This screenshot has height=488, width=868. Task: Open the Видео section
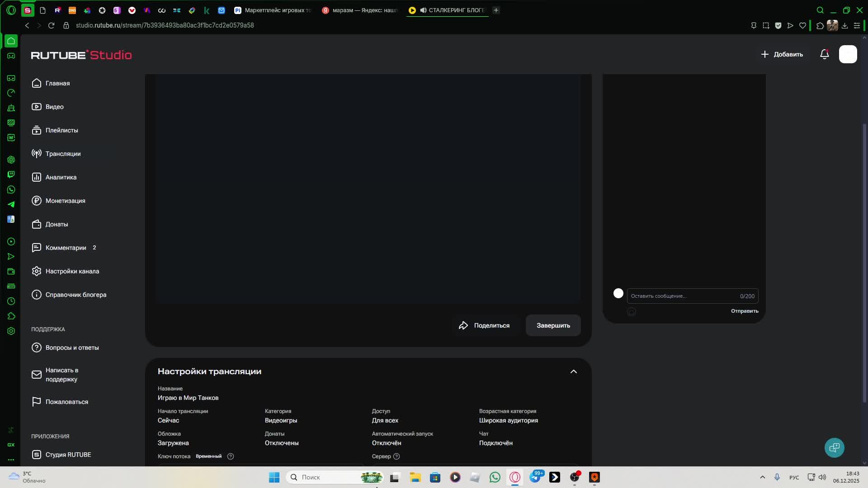tap(47, 107)
